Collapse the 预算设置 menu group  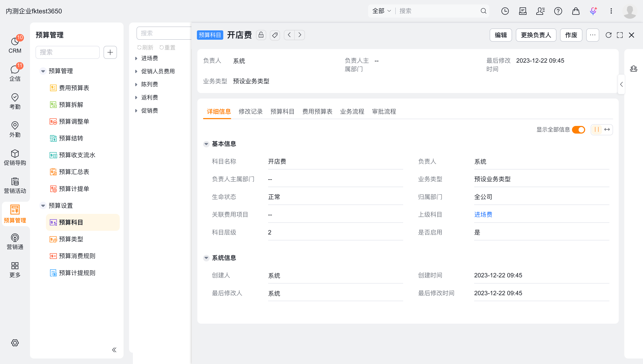tap(43, 206)
